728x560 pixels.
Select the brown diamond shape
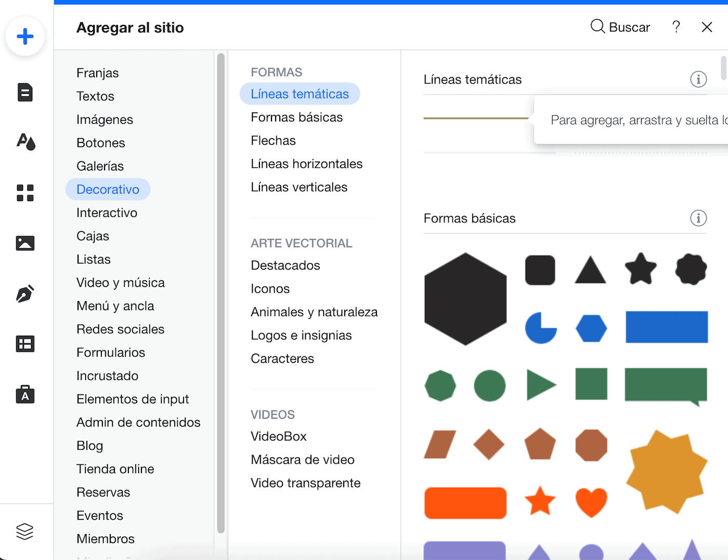pos(489,445)
